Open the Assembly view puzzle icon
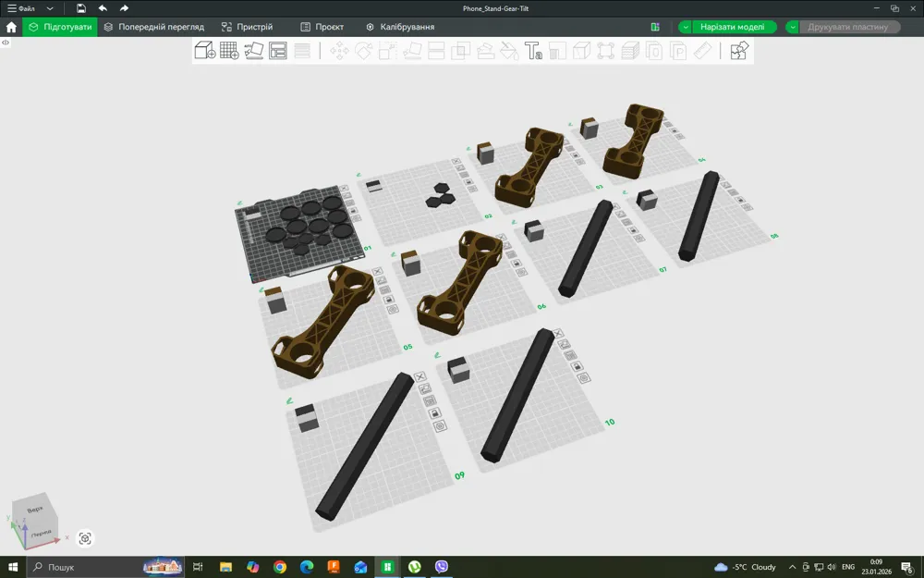The image size is (924, 578). click(x=739, y=50)
